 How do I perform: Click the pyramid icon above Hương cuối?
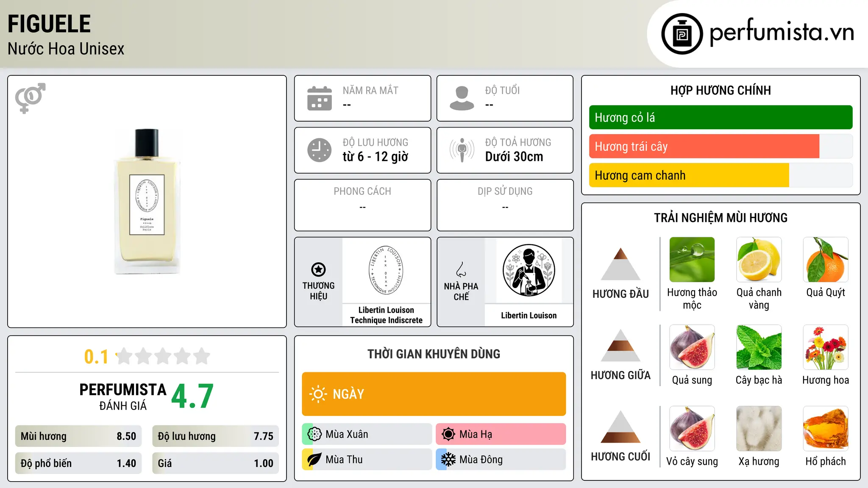(x=620, y=427)
